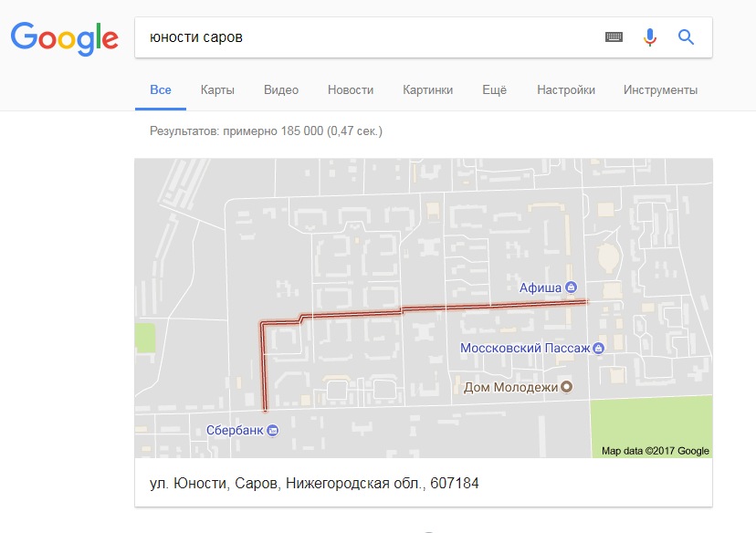Select the Дом Молодежи marker icon
Viewport: 756px width, 533px height.
[x=567, y=386]
